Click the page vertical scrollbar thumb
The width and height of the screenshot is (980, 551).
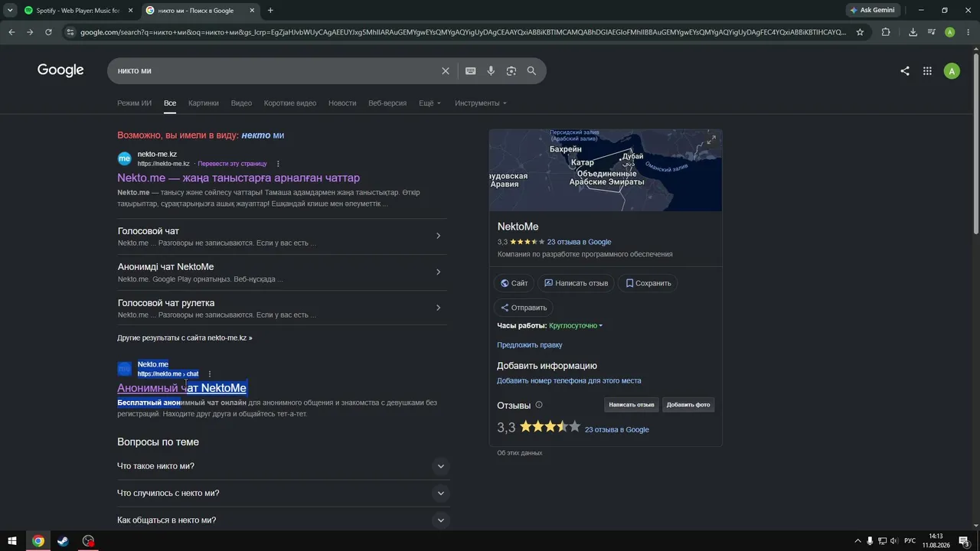pos(975,142)
